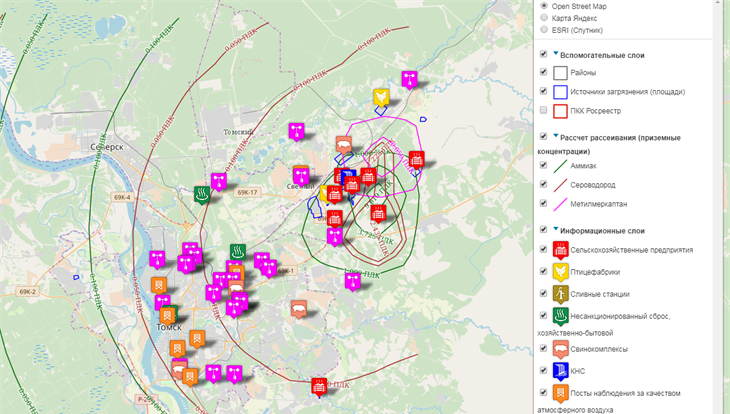Uncheck Посты наблюдения за качеством checkbox

coord(543,392)
